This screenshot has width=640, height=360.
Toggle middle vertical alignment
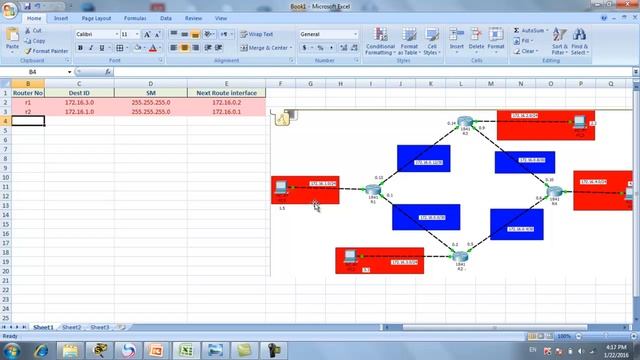(184, 34)
